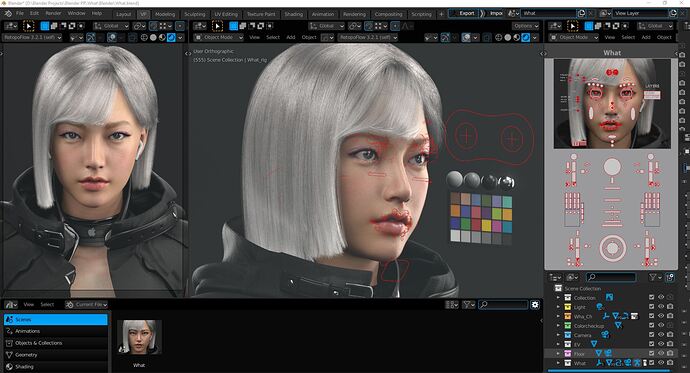Click the light data icon on Light row
This screenshot has width=690, height=373.
[x=599, y=307]
